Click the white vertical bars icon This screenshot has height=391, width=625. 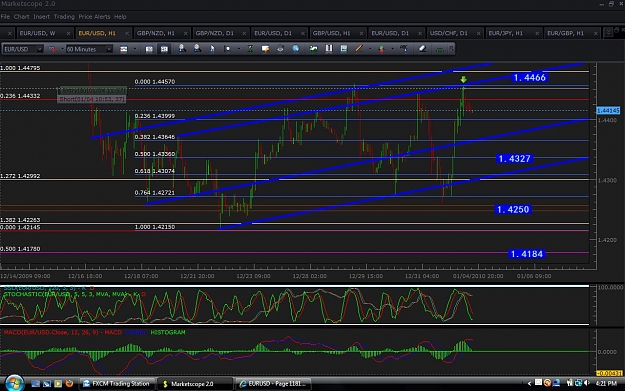click(329, 49)
